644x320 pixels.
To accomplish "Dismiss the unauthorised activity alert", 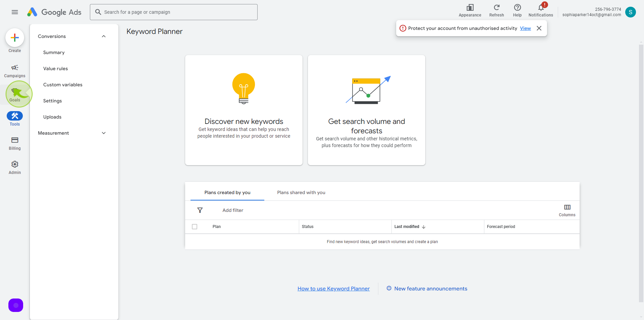I will (x=539, y=28).
